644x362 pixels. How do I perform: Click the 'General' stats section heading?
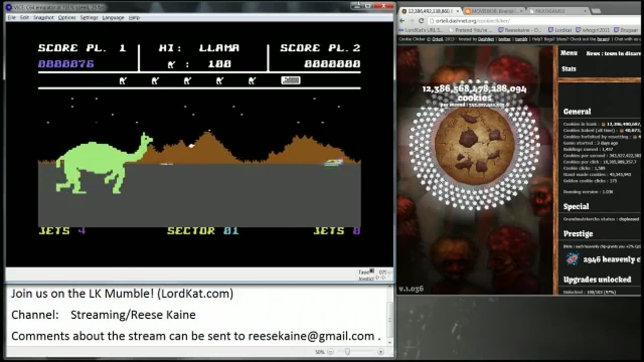pos(577,112)
